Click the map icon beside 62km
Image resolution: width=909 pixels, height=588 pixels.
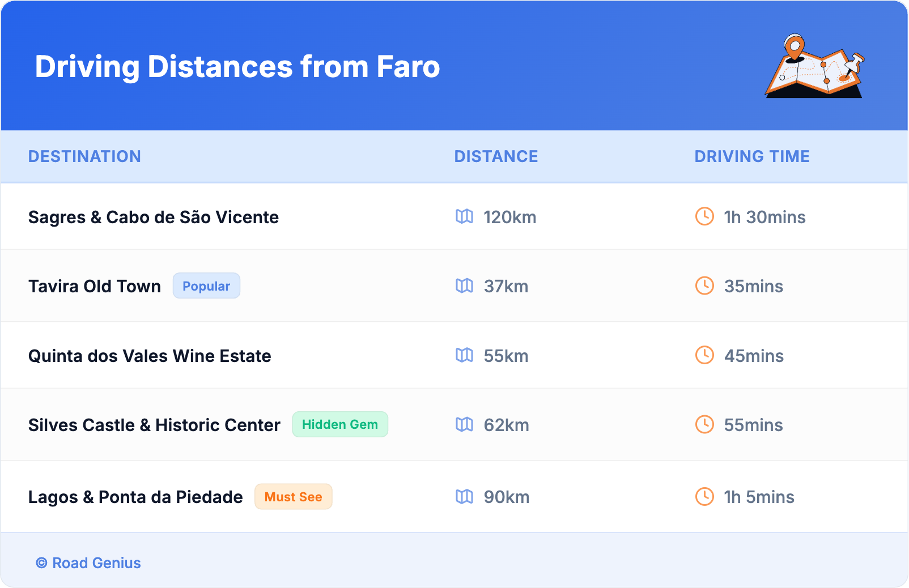[x=464, y=424]
